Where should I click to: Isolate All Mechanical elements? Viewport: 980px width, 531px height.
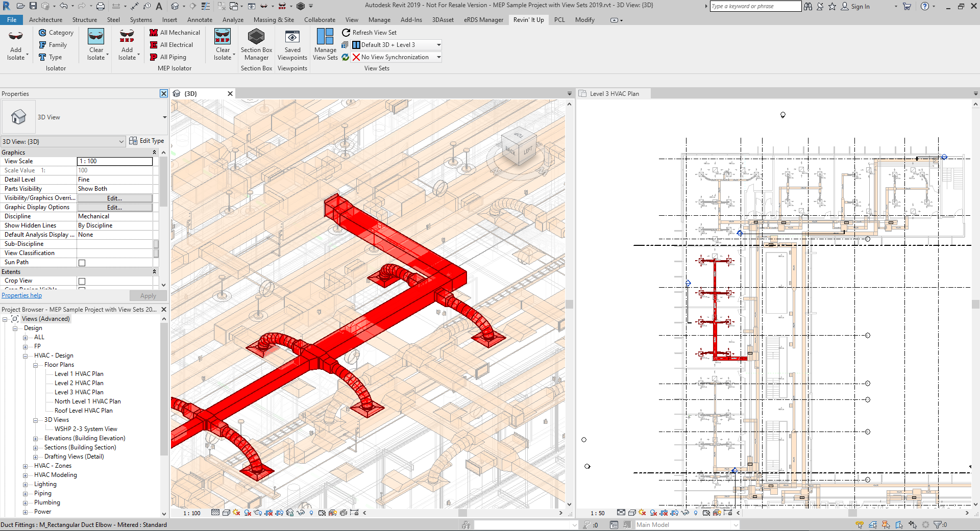pyautogui.click(x=175, y=33)
